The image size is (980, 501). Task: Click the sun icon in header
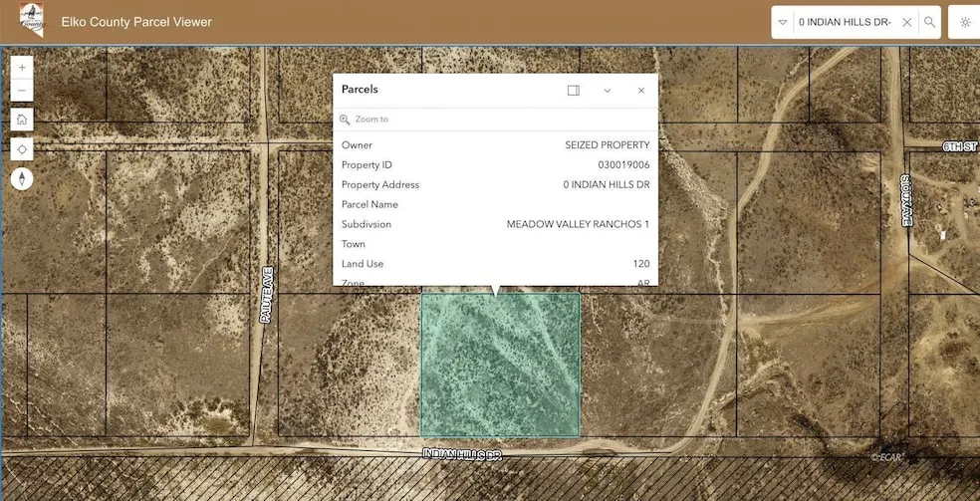coord(964,22)
